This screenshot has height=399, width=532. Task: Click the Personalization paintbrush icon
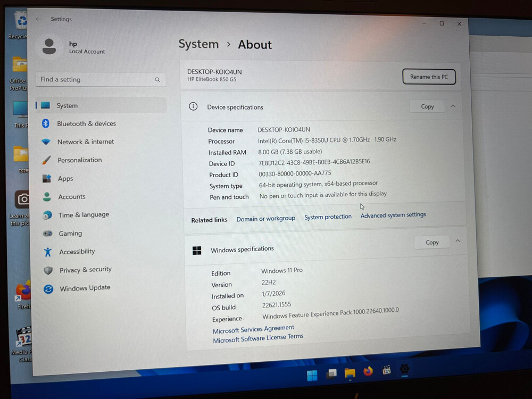[46, 160]
